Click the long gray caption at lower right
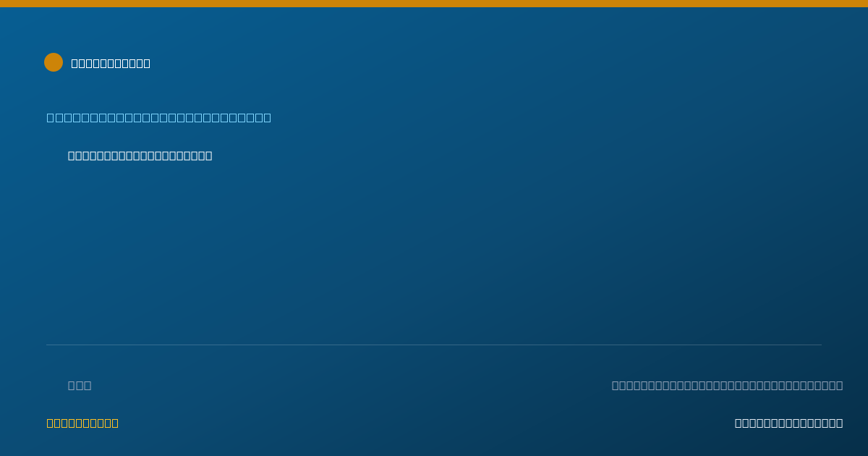Screen dimensions: 868x456 tap(727, 385)
